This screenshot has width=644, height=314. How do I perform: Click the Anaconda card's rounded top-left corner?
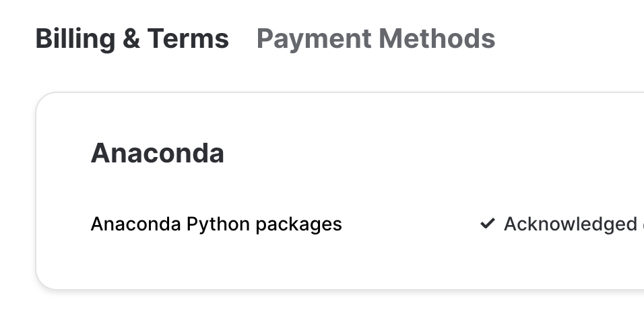pos(42,99)
